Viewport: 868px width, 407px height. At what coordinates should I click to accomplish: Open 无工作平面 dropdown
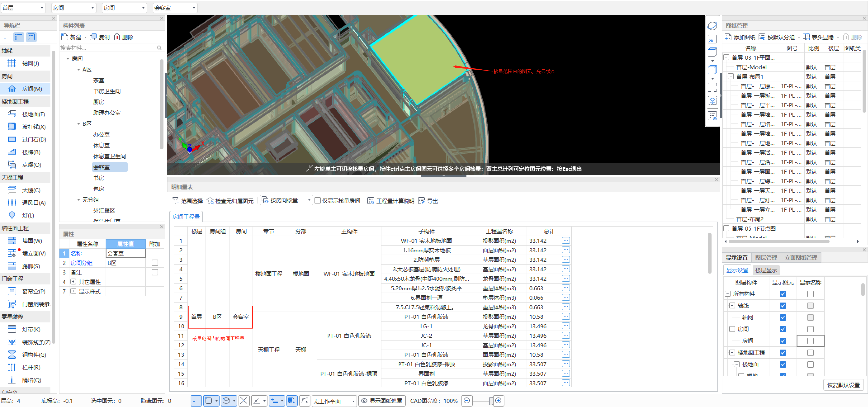pyautogui.click(x=333, y=401)
